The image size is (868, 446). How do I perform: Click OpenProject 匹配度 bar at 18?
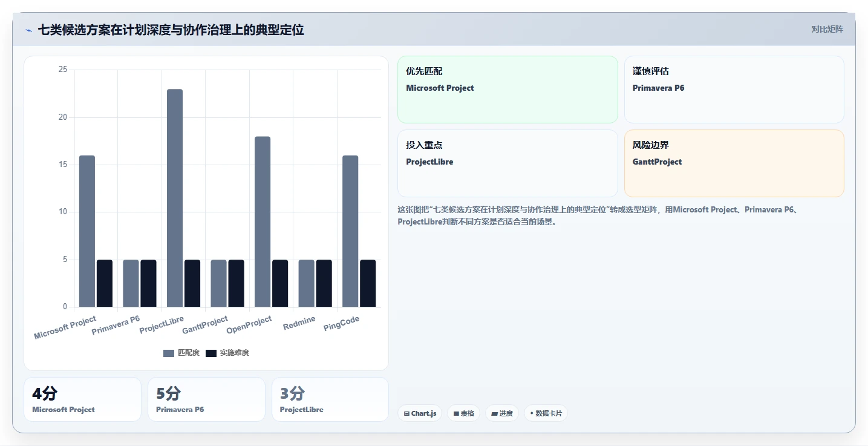coord(263,221)
